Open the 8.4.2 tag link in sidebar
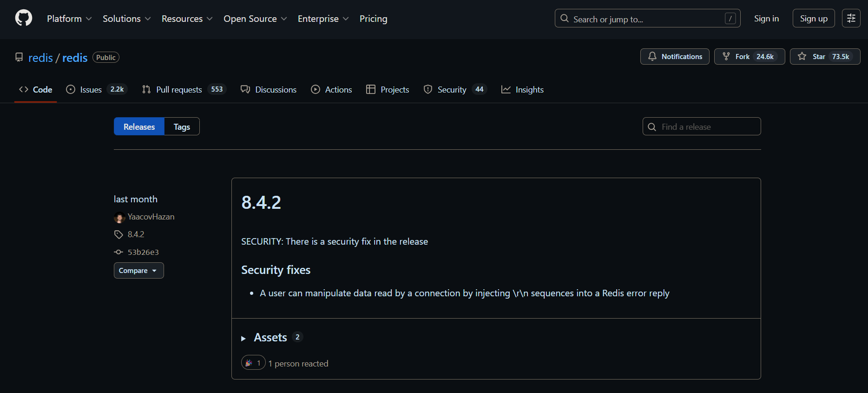This screenshot has height=393, width=868. [136, 234]
